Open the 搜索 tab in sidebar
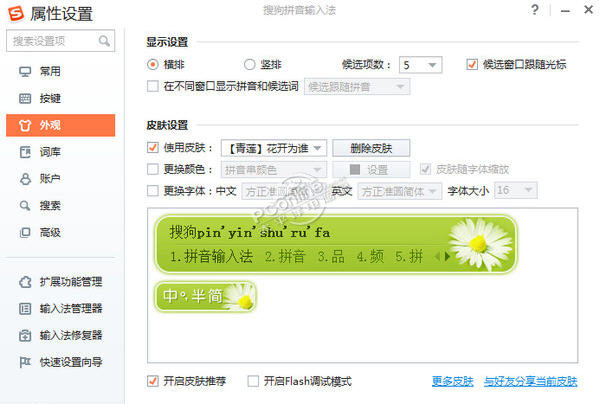Image resolution: width=600 pixels, height=404 pixels. pyautogui.click(x=60, y=205)
